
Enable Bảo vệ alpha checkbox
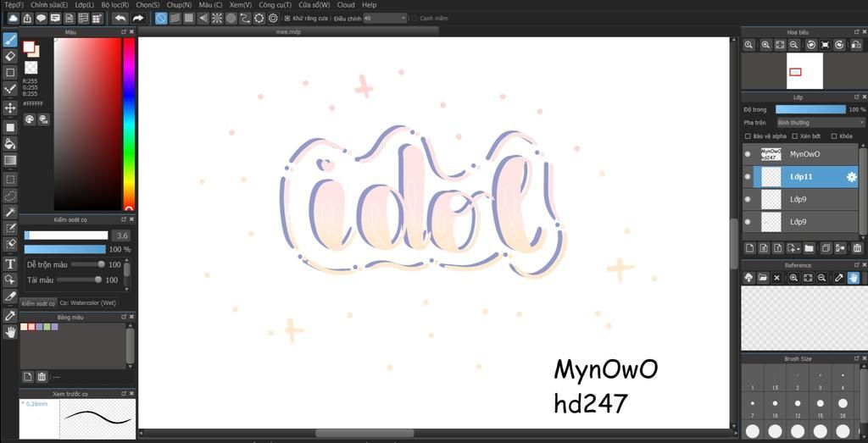click(748, 136)
